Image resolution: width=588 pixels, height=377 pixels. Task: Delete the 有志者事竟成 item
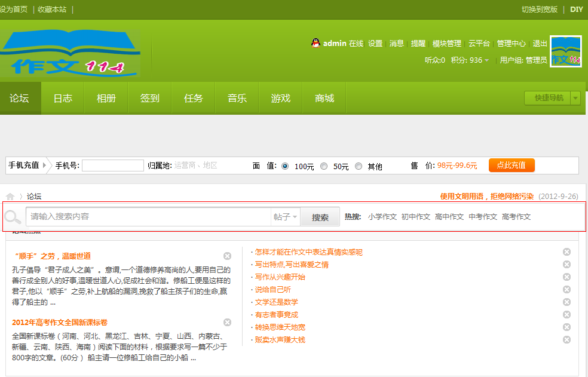click(x=566, y=314)
